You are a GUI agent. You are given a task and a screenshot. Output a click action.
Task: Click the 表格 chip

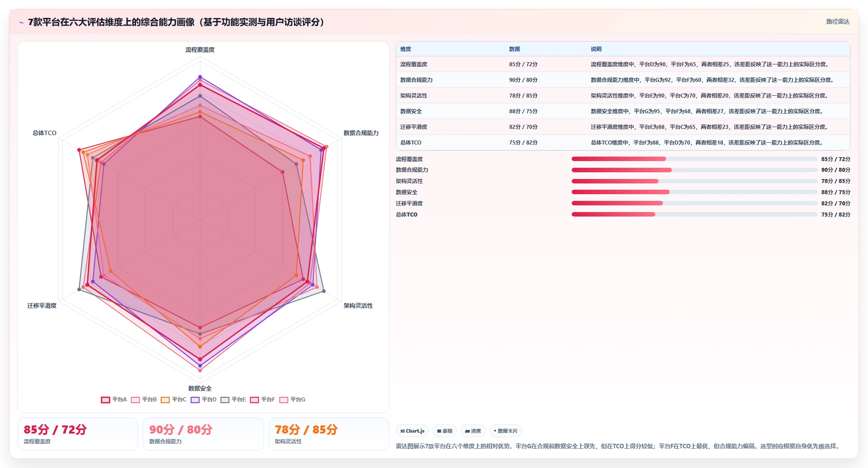[x=445, y=431]
